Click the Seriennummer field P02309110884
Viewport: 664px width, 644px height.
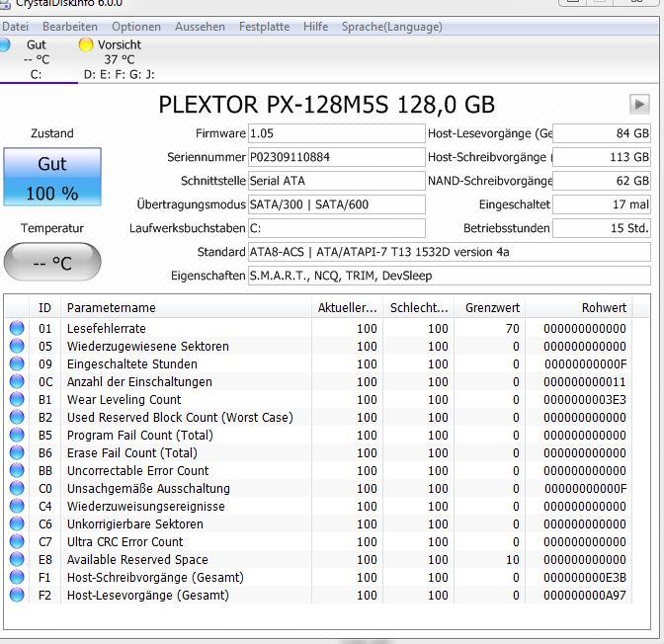tap(336, 157)
